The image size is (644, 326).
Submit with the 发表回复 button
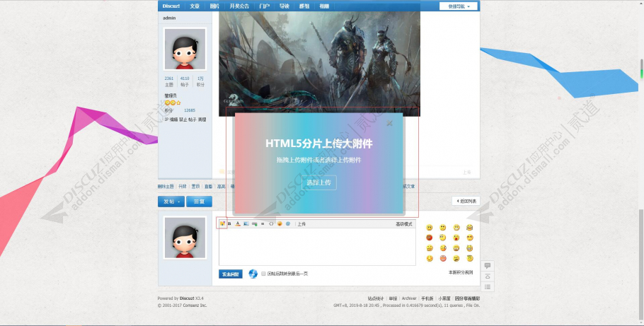click(231, 274)
